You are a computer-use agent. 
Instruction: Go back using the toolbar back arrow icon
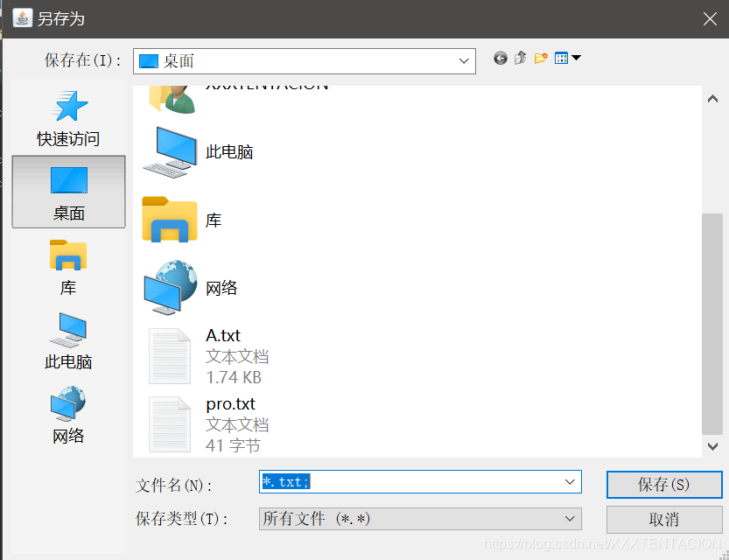pos(501,58)
